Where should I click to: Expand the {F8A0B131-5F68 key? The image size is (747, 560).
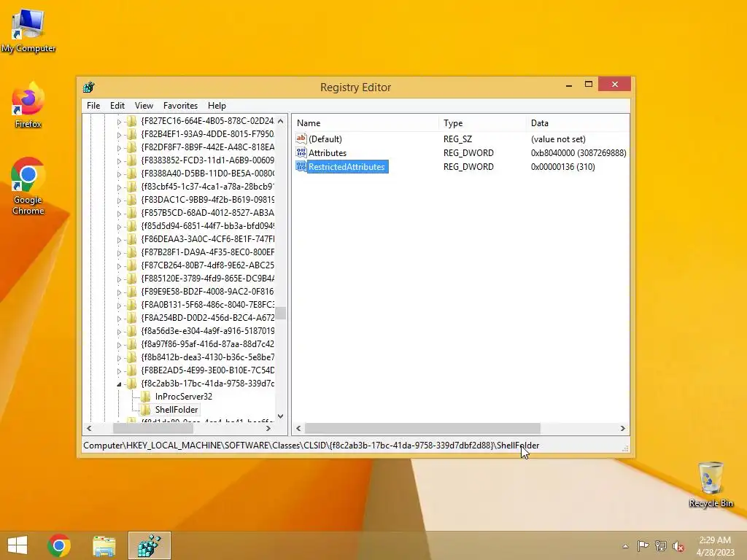click(119, 305)
